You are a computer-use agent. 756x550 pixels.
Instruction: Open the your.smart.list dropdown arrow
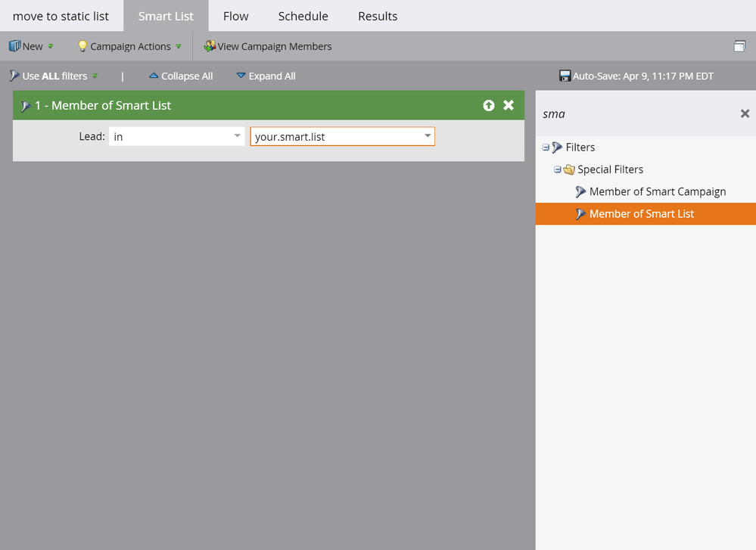[428, 136]
